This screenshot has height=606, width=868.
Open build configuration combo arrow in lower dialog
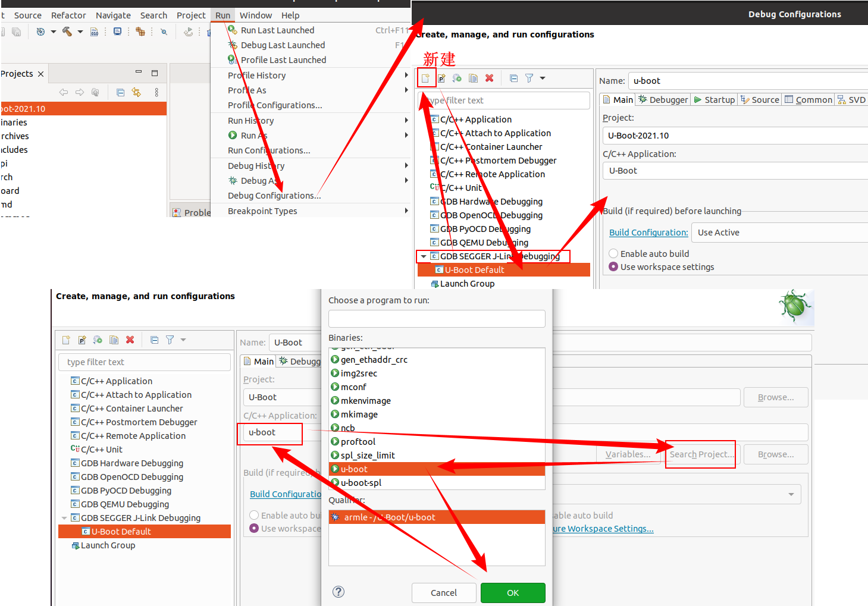(x=791, y=494)
